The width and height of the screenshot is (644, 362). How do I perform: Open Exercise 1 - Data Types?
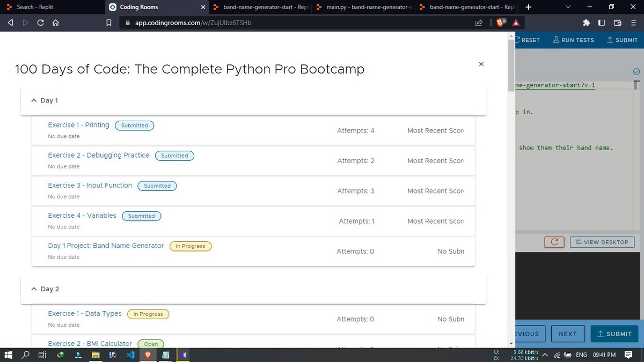coord(85,313)
